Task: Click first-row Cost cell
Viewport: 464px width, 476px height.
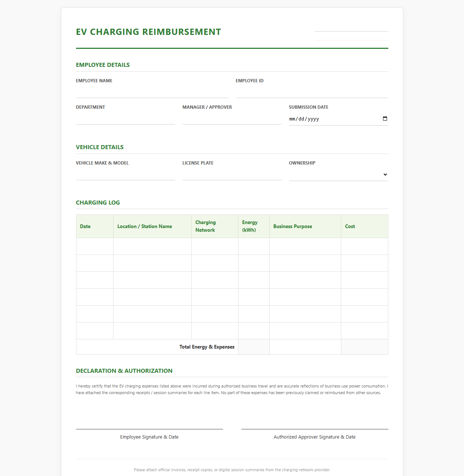Action: 364,246
